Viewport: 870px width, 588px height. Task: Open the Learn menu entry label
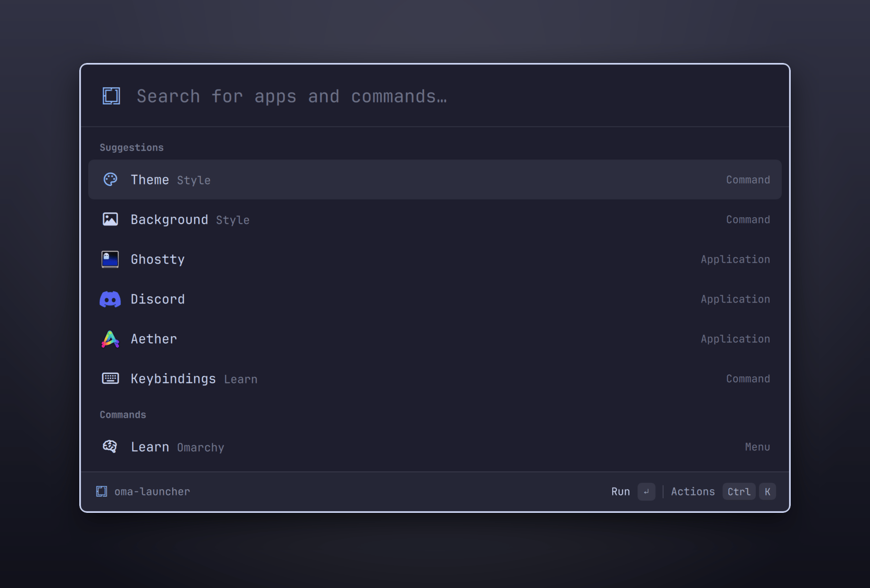(150, 447)
